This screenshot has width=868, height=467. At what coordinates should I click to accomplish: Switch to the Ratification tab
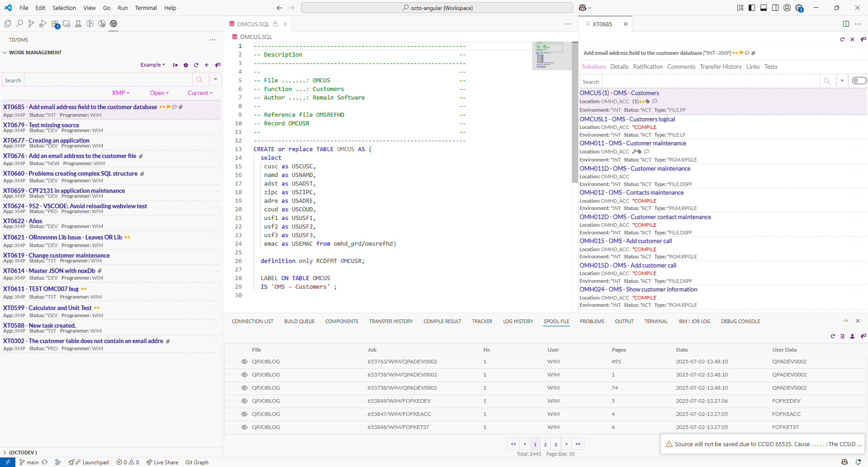pos(648,67)
